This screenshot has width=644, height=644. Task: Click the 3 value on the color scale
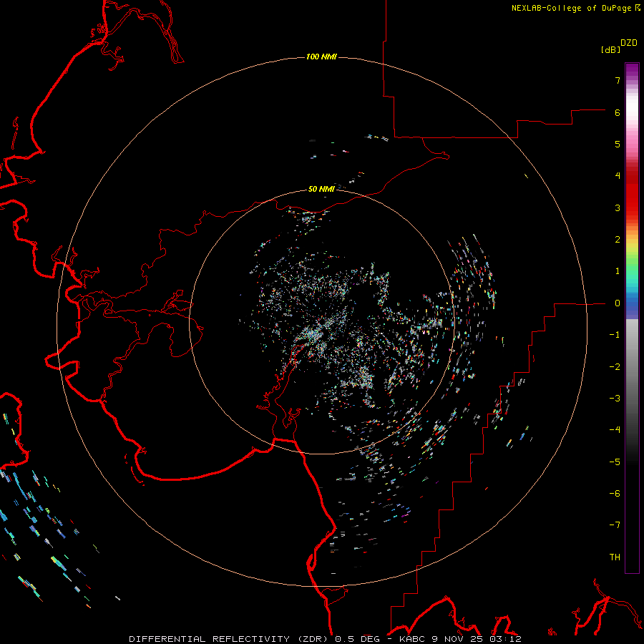pyautogui.click(x=618, y=208)
